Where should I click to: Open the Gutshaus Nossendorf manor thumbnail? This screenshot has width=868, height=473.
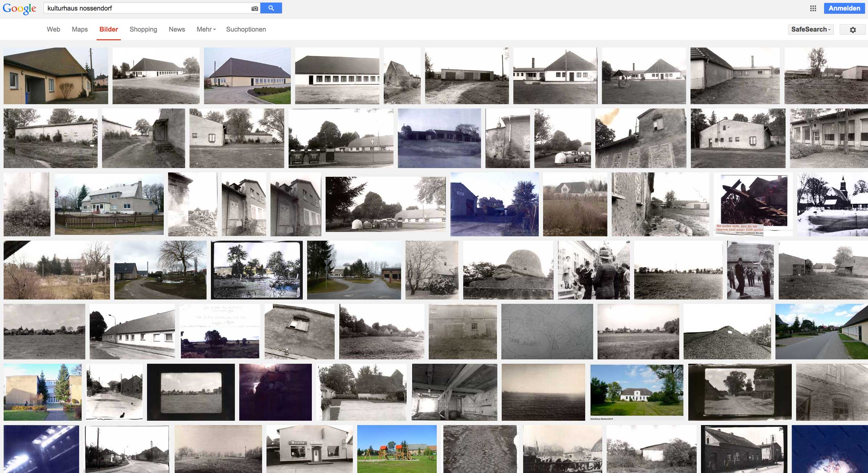637,392
